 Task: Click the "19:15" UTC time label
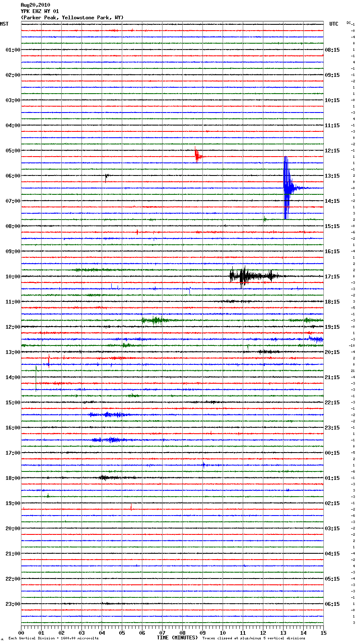332,327
